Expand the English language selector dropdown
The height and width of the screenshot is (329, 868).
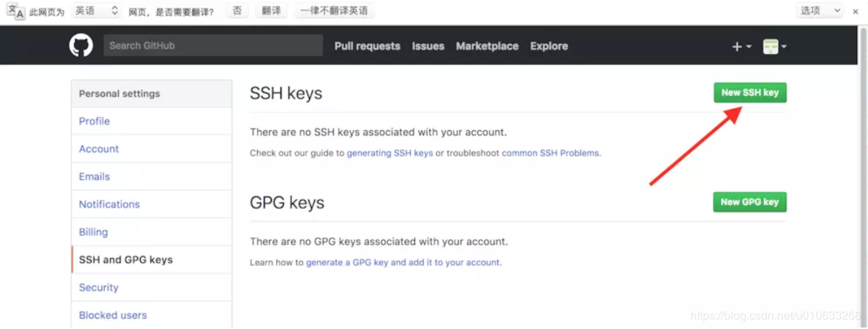pos(96,10)
